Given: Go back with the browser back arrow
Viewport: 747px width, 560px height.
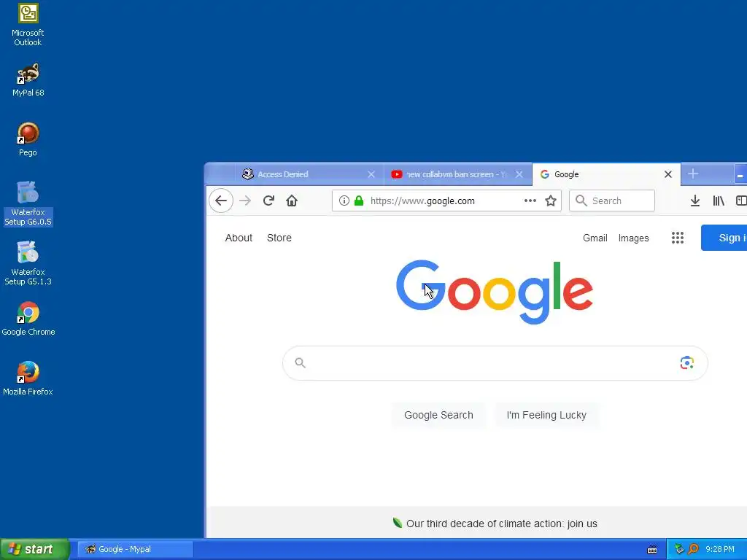Looking at the screenshot, I should click(x=221, y=201).
